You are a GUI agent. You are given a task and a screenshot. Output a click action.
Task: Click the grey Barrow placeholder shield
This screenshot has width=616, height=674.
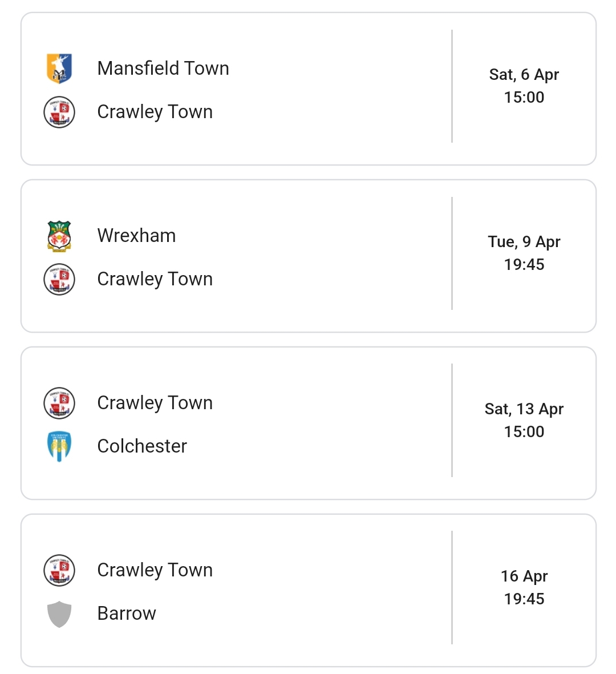(59, 614)
